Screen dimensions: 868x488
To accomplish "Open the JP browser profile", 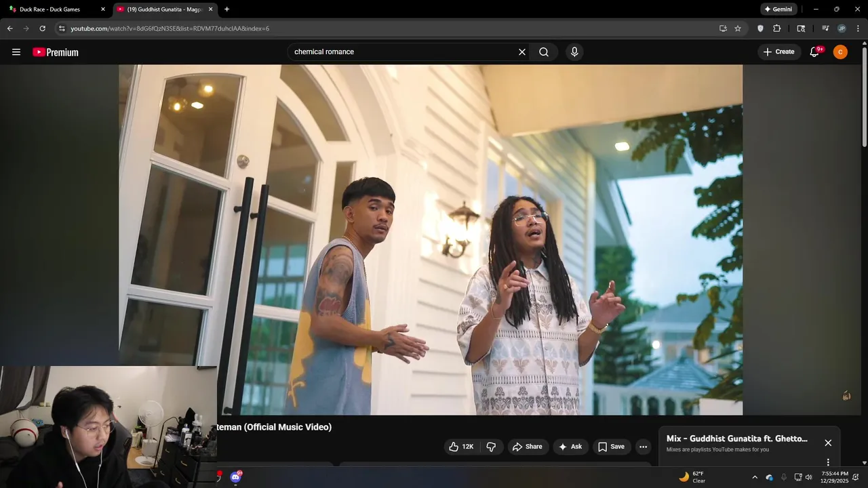I will point(842,28).
